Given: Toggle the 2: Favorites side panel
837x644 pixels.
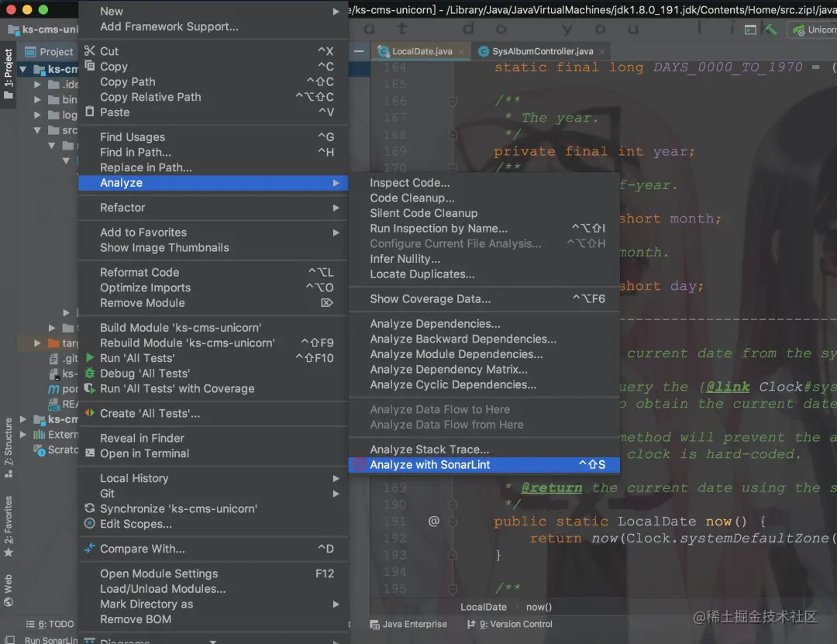Looking at the screenshot, I should (8, 525).
